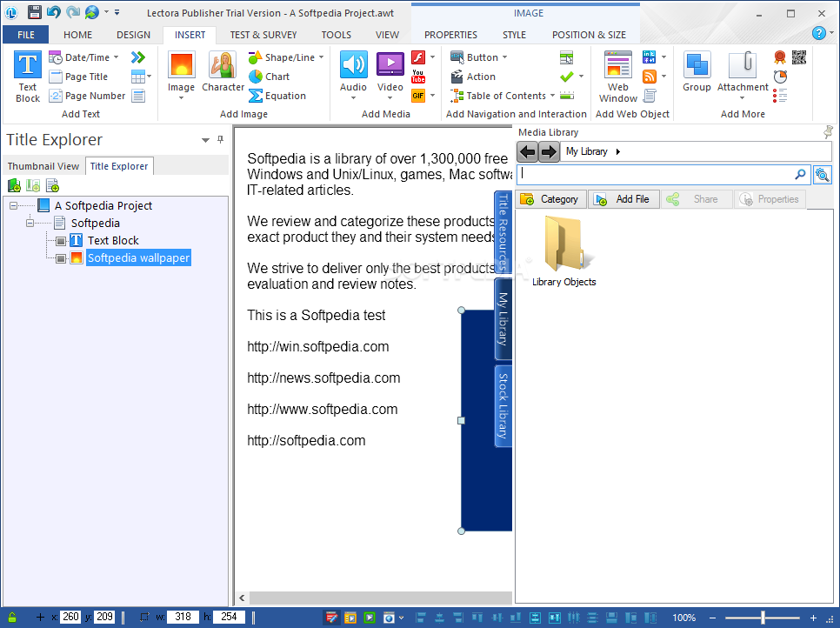This screenshot has height=628, width=840.
Task: Add a Video object
Action: [390, 75]
